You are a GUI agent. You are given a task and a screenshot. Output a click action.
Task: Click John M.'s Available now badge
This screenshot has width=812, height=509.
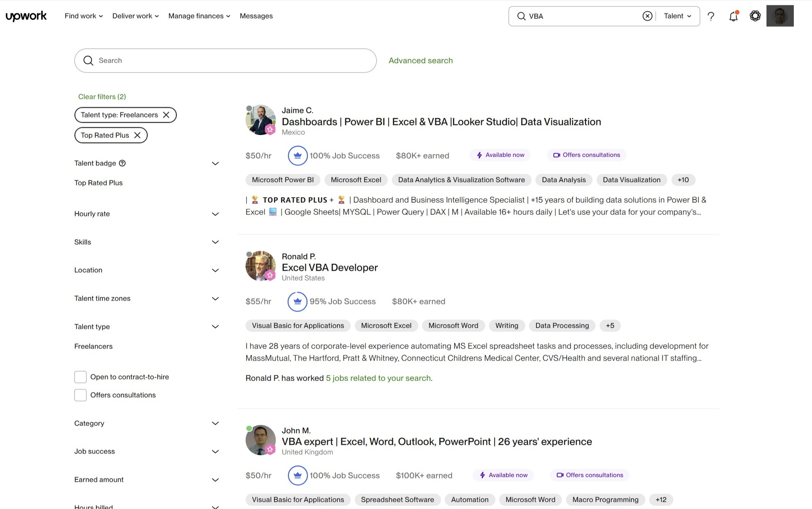pyautogui.click(x=503, y=475)
